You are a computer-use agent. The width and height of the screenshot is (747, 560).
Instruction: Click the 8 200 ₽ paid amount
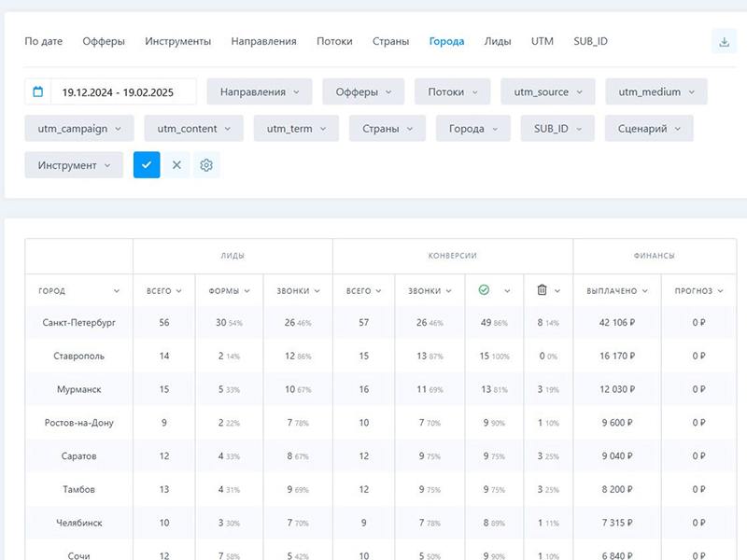coord(617,489)
